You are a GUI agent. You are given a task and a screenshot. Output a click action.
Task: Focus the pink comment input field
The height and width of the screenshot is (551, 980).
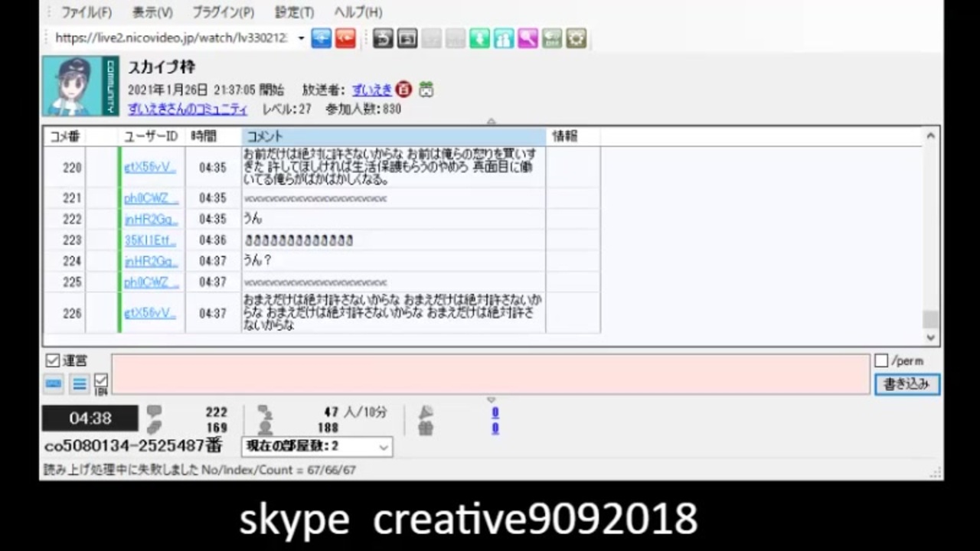pos(490,374)
